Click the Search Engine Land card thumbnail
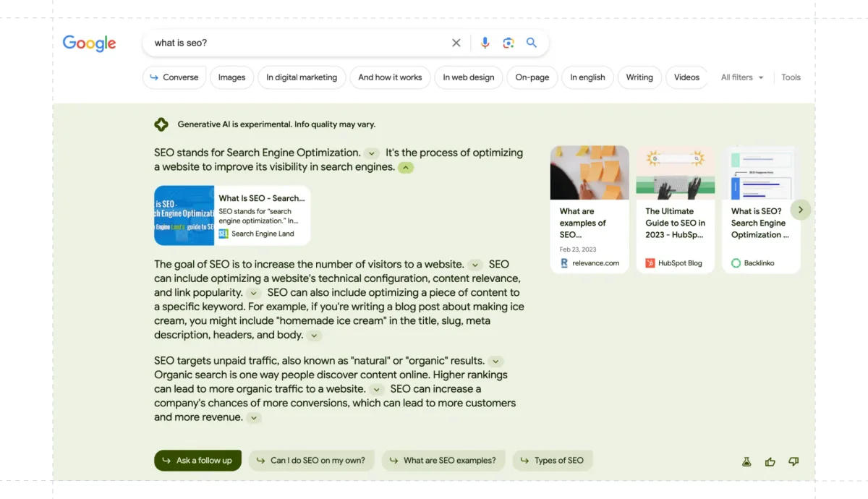 coord(184,216)
